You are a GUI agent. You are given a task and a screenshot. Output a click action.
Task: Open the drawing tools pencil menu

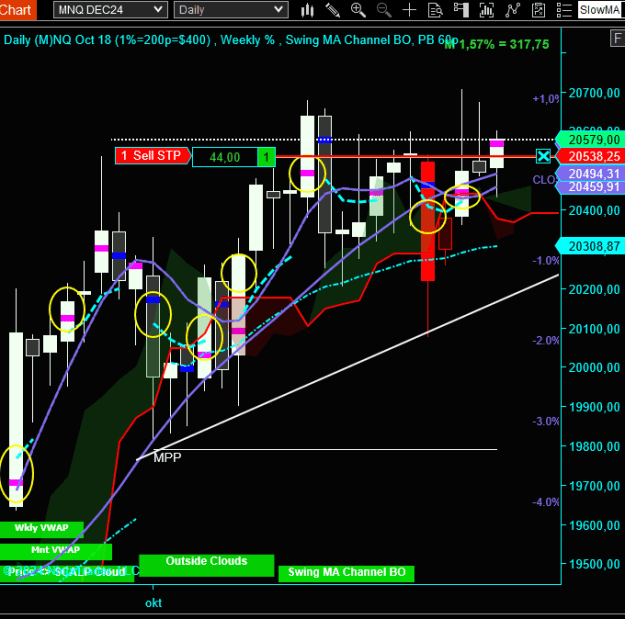[x=332, y=10]
